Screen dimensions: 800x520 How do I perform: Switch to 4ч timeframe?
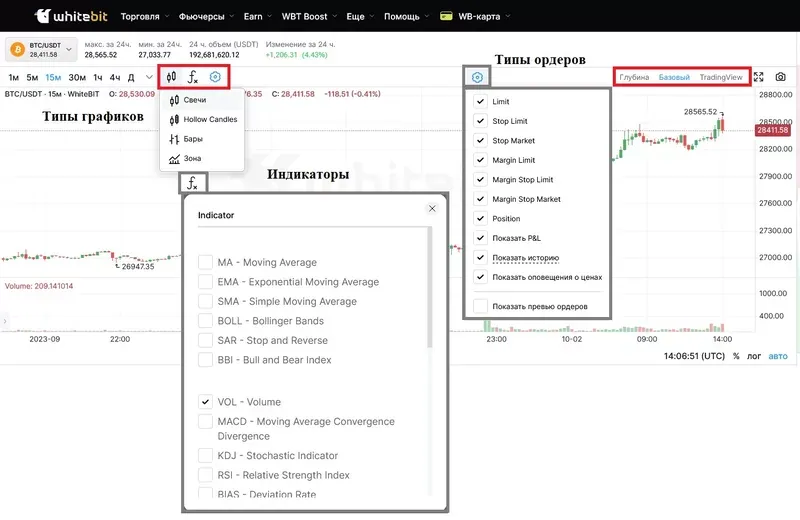115,78
